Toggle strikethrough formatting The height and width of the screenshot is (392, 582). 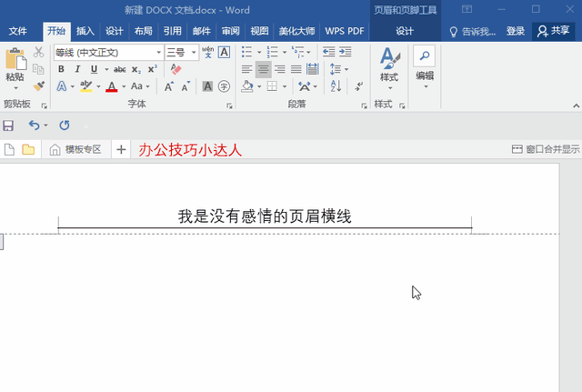[119, 69]
